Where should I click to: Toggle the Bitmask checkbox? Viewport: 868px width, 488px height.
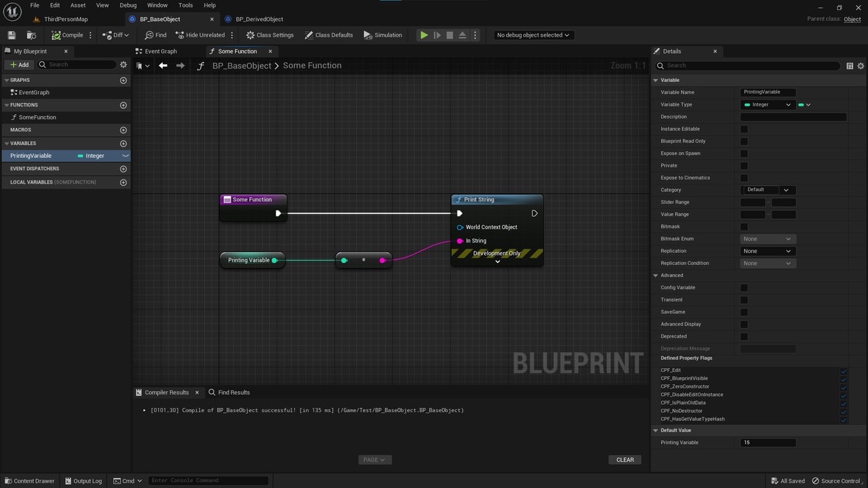[744, 226]
